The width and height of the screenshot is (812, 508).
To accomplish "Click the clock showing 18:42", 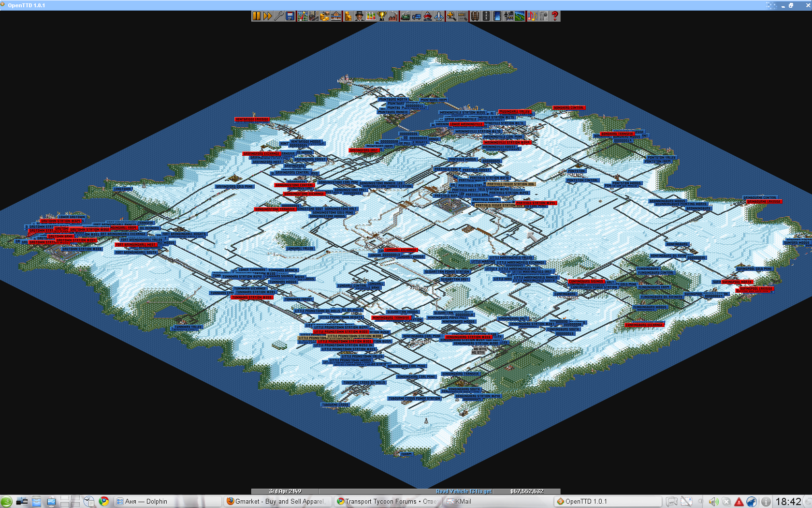I will click(788, 502).
